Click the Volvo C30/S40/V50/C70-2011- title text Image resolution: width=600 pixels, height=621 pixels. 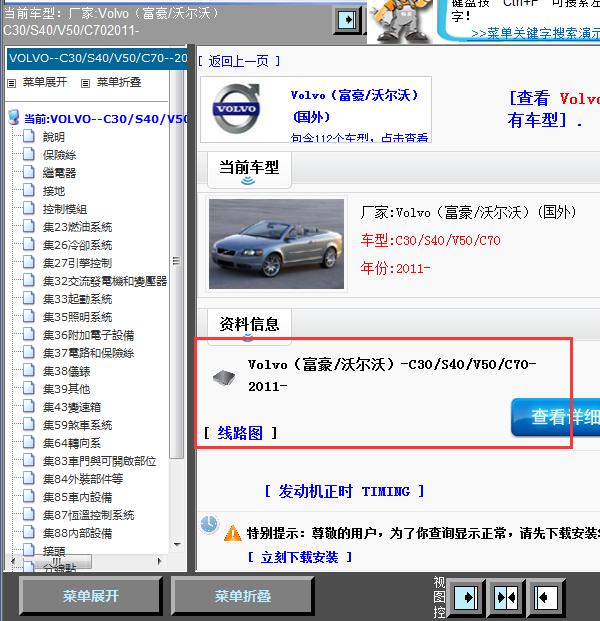pyautogui.click(x=392, y=375)
